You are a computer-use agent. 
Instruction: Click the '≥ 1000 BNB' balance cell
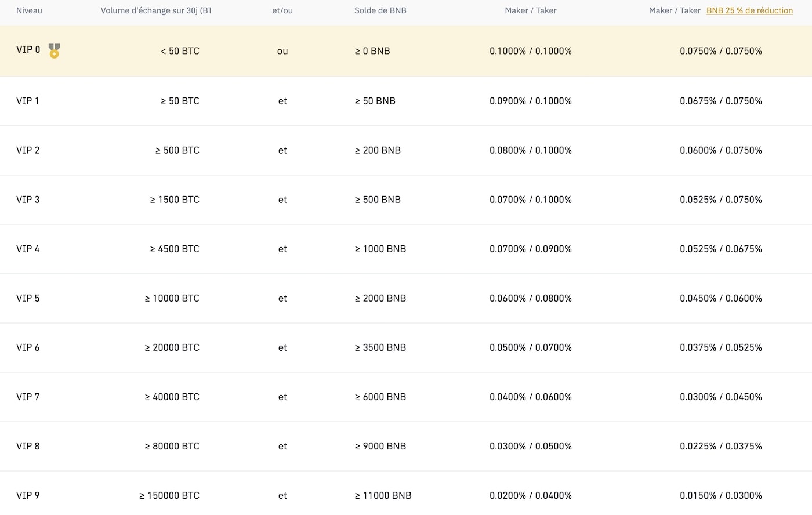tap(380, 249)
